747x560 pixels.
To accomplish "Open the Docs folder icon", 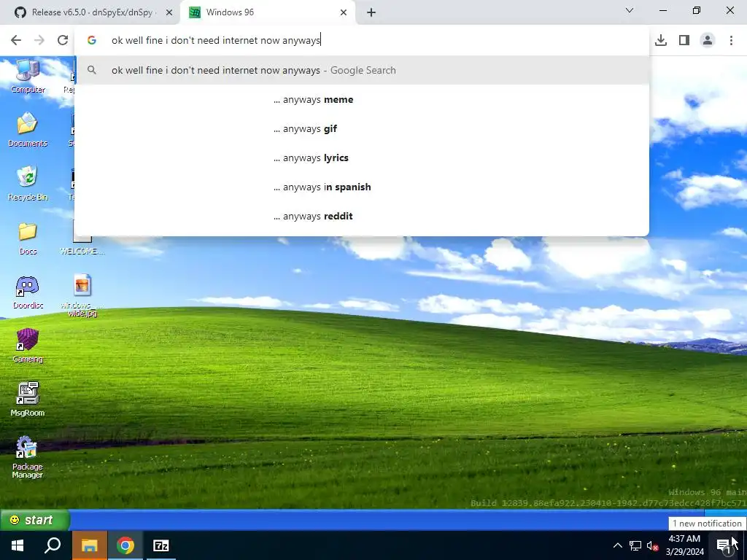I will [28, 238].
